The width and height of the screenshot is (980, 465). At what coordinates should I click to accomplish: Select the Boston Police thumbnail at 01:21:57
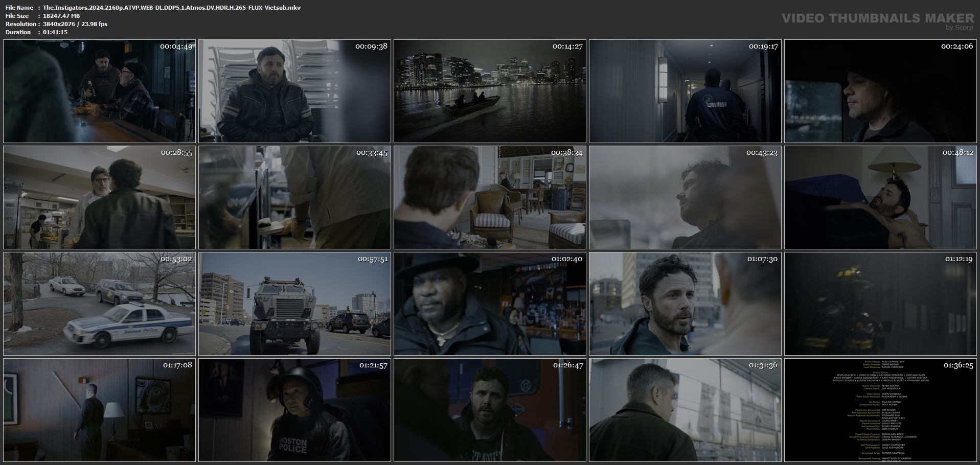pyautogui.click(x=294, y=410)
